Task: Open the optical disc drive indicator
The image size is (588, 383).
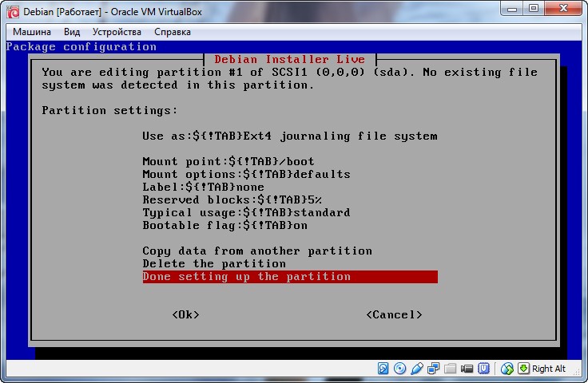Action: coord(399,369)
